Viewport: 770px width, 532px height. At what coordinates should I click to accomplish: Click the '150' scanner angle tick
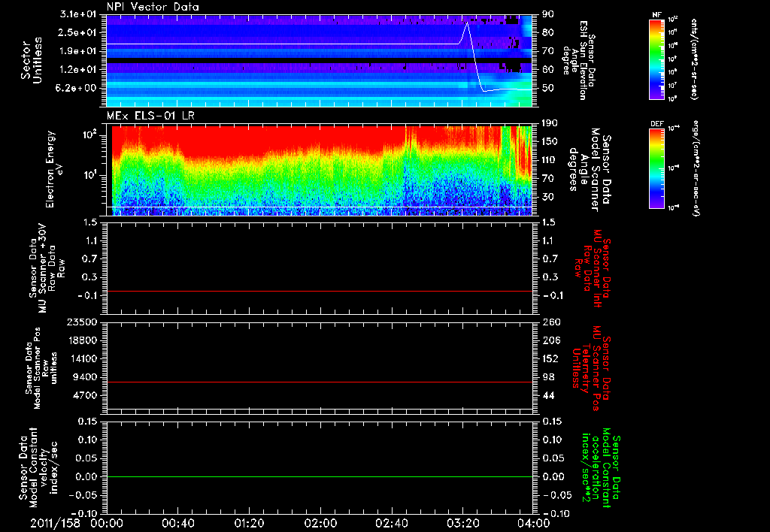pyautogui.click(x=550, y=142)
